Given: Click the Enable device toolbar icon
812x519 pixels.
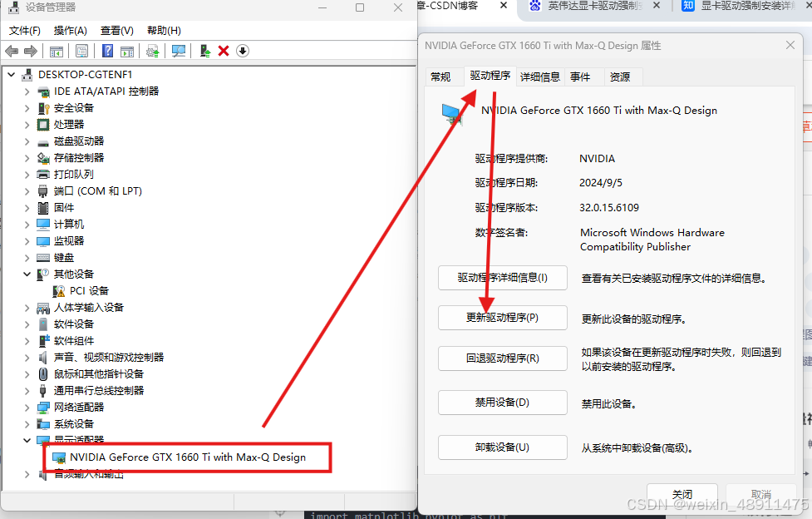Looking at the screenshot, I should coord(205,51).
